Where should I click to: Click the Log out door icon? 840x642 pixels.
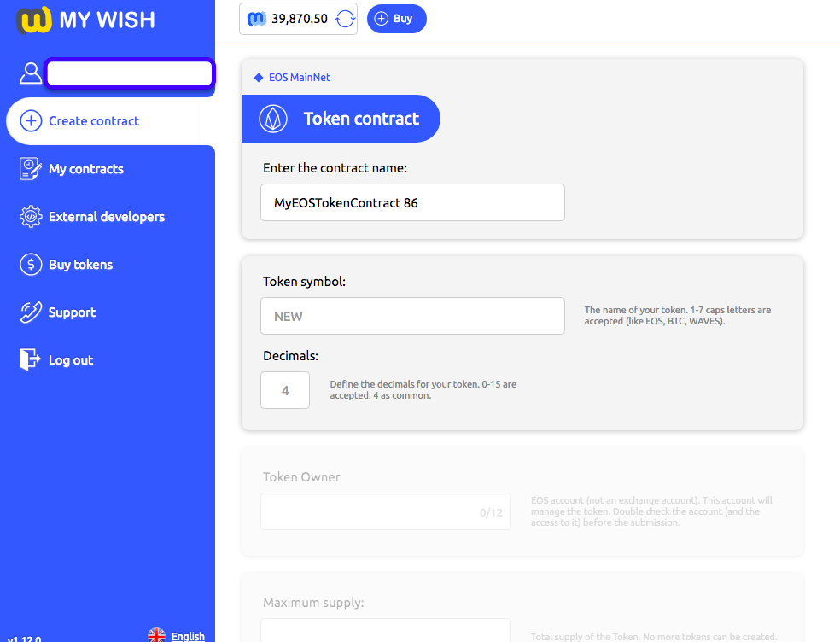tap(30, 359)
